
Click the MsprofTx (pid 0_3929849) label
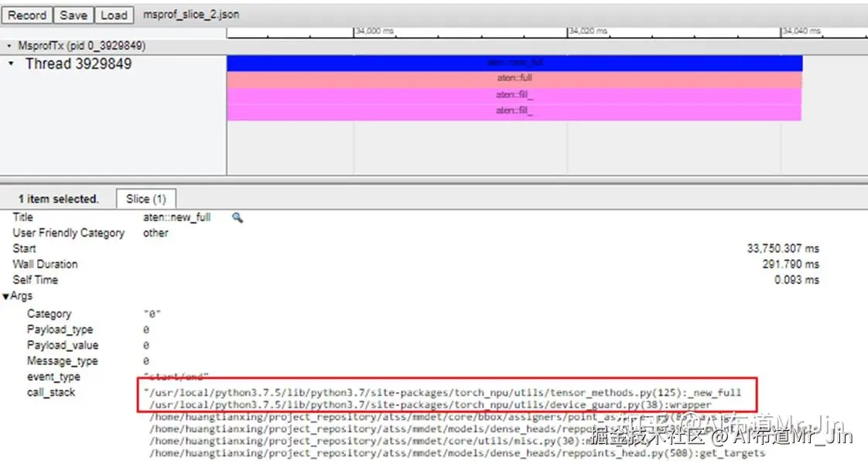click(x=81, y=46)
